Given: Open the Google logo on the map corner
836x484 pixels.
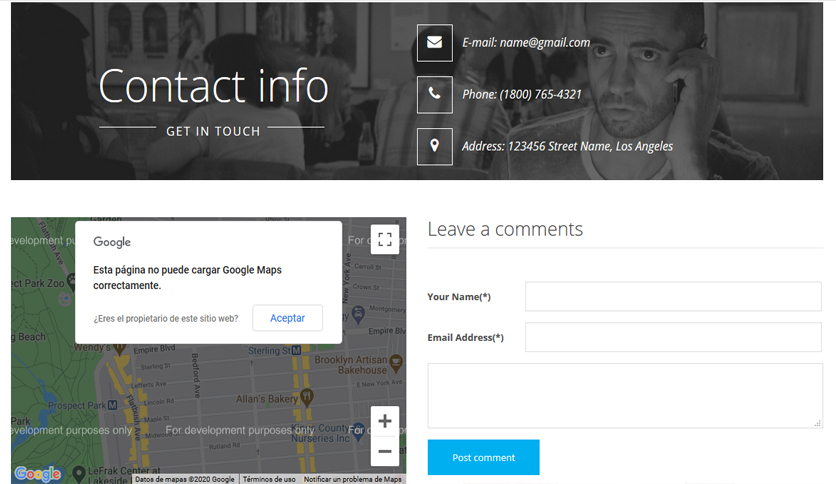Looking at the screenshot, I should click(x=37, y=473).
